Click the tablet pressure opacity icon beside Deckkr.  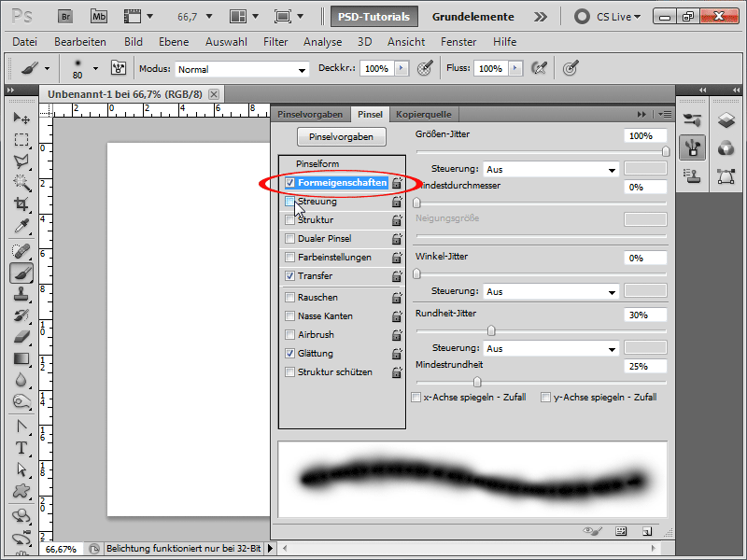point(425,68)
